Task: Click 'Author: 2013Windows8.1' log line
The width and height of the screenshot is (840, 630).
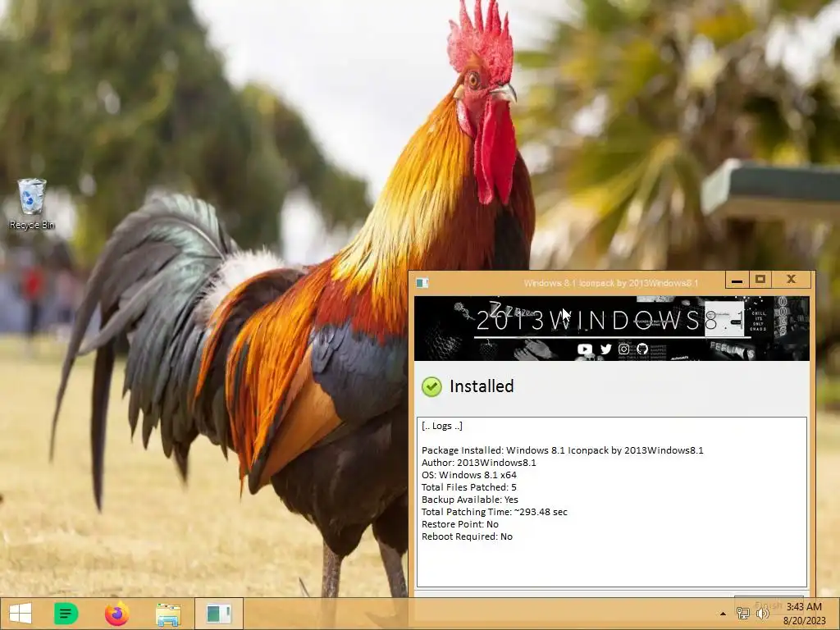Action: [x=479, y=463]
